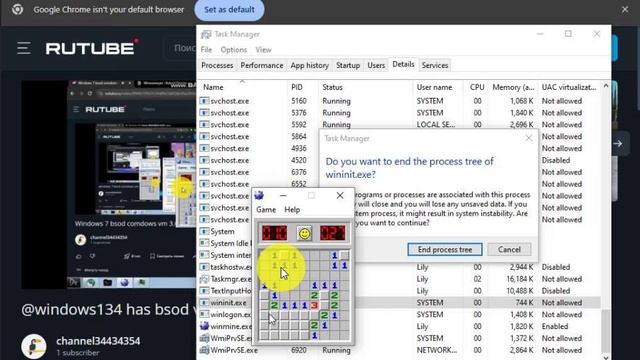Click the wininit.exe process icon
640x360 pixels.
pyautogui.click(x=204, y=302)
